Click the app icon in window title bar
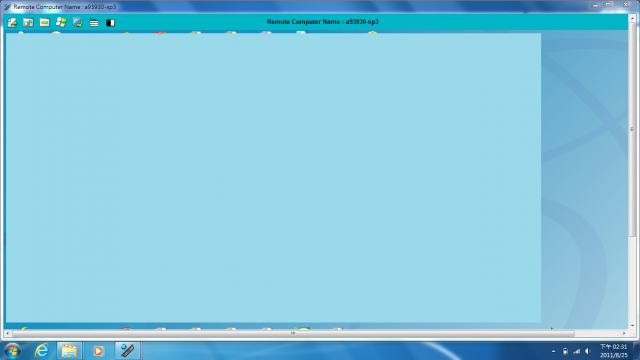640x360 pixels. [x=7, y=7]
